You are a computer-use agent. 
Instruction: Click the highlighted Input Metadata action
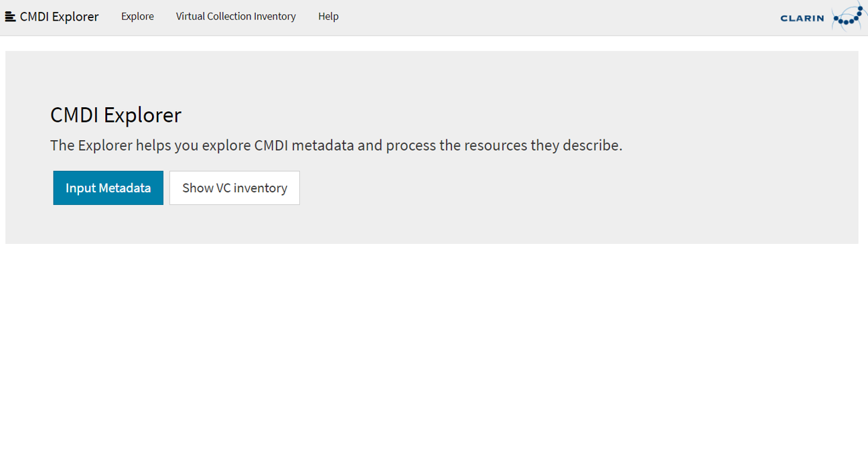[108, 188]
